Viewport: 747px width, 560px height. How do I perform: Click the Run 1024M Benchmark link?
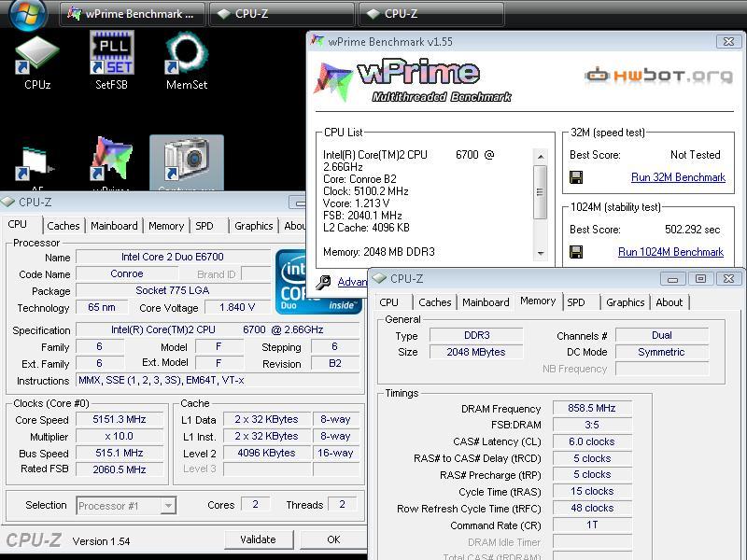670,252
